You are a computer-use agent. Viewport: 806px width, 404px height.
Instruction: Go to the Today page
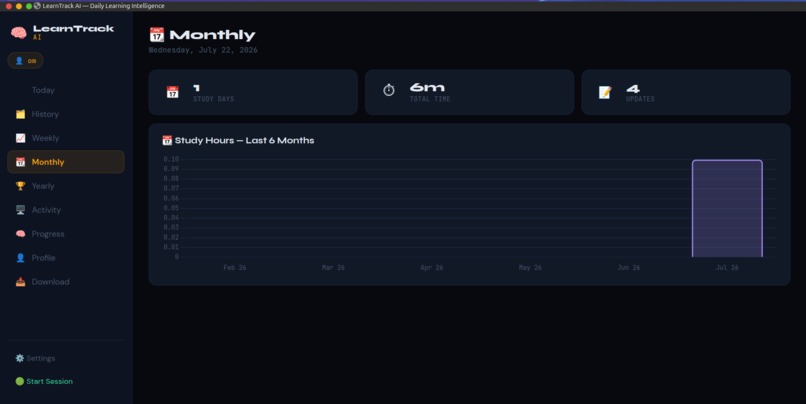point(43,90)
